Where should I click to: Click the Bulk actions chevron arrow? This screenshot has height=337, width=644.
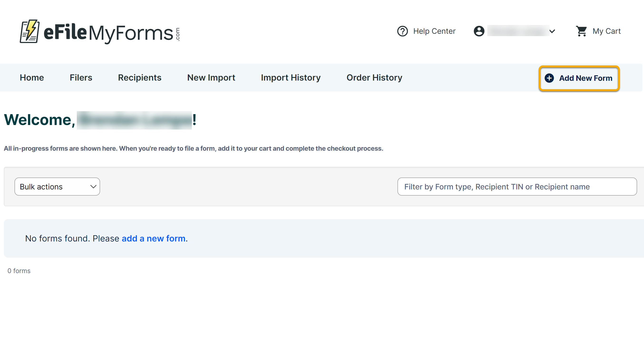[x=93, y=187]
